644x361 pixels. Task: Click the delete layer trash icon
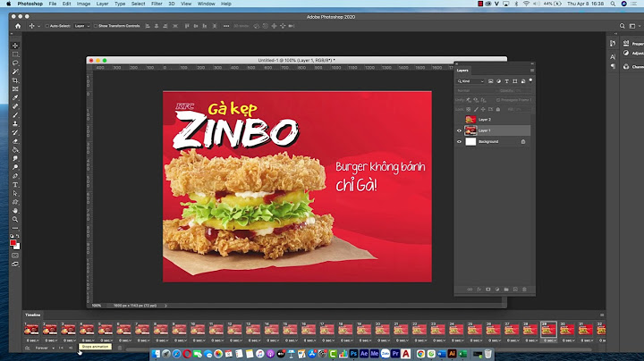(524, 290)
